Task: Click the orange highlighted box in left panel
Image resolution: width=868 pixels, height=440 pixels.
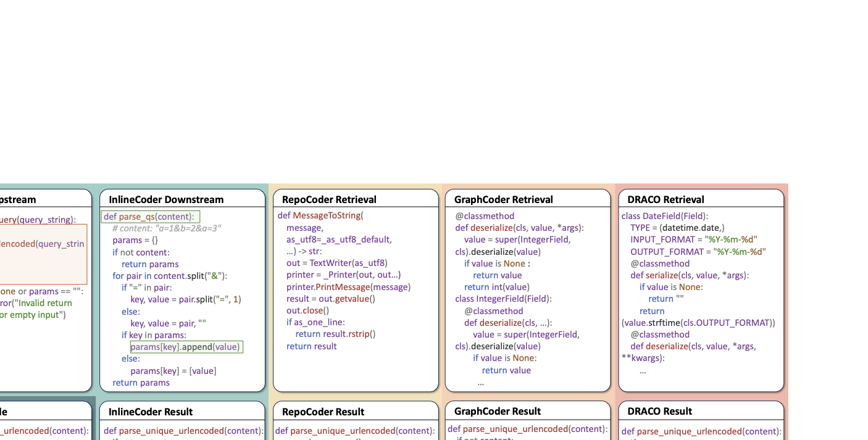Action: [x=43, y=254]
